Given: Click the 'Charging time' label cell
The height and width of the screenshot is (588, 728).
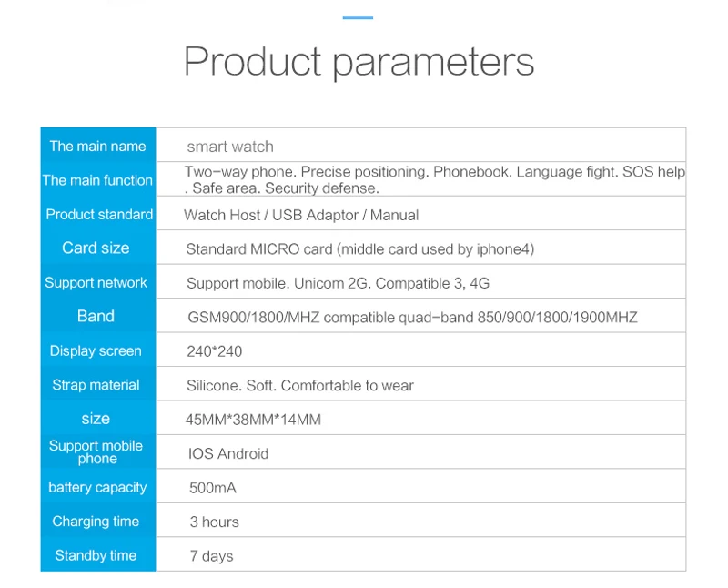Looking at the screenshot, I should pos(98,522).
